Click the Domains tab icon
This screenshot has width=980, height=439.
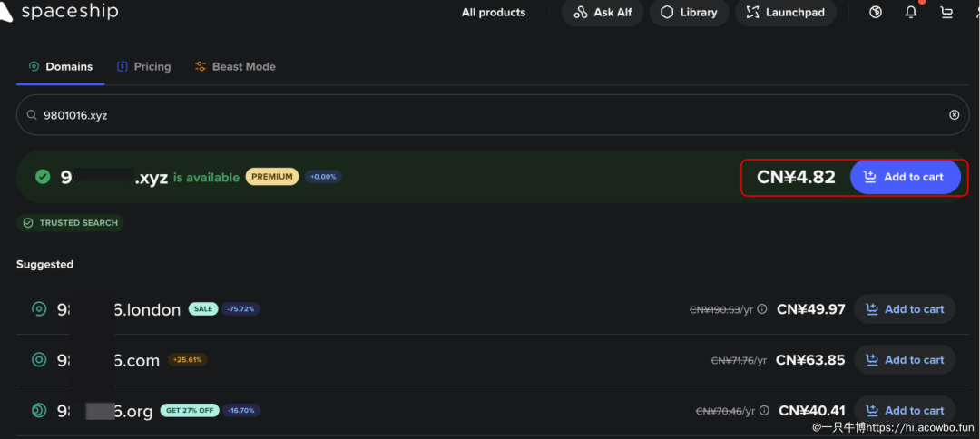[x=34, y=67]
